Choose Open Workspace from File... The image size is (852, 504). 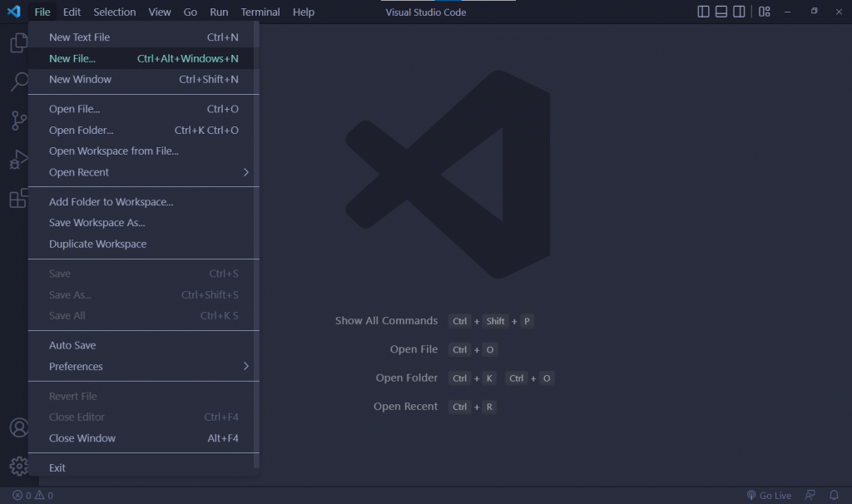point(143,151)
